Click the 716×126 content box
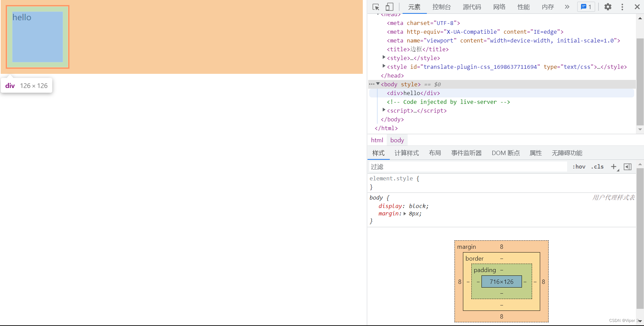644x326 pixels. click(501, 281)
